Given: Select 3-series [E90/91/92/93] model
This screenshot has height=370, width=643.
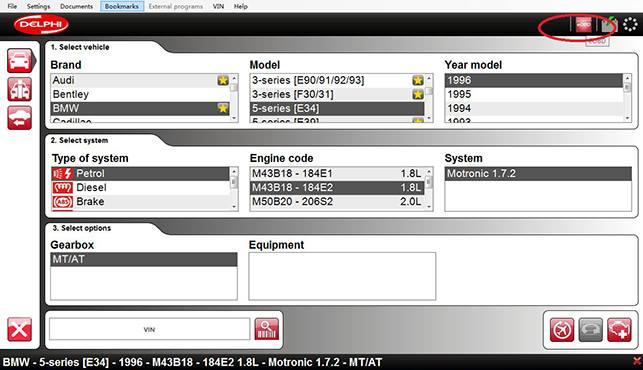Looking at the screenshot, I should pyautogui.click(x=337, y=80).
